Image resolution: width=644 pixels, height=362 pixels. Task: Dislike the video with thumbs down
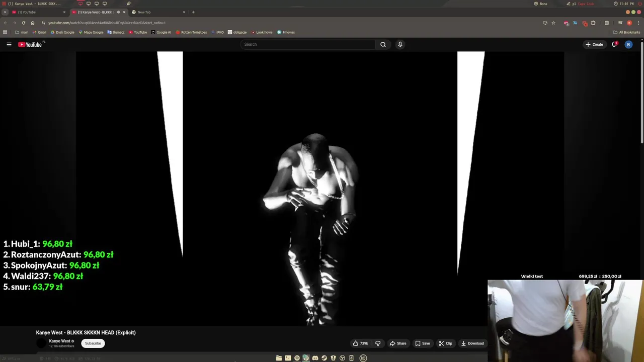click(x=378, y=343)
